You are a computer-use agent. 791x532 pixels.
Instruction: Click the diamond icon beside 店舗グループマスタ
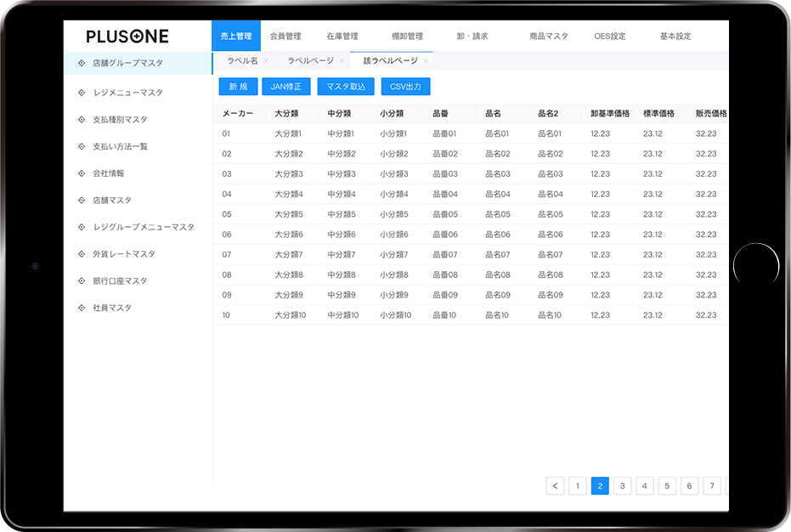[81, 63]
